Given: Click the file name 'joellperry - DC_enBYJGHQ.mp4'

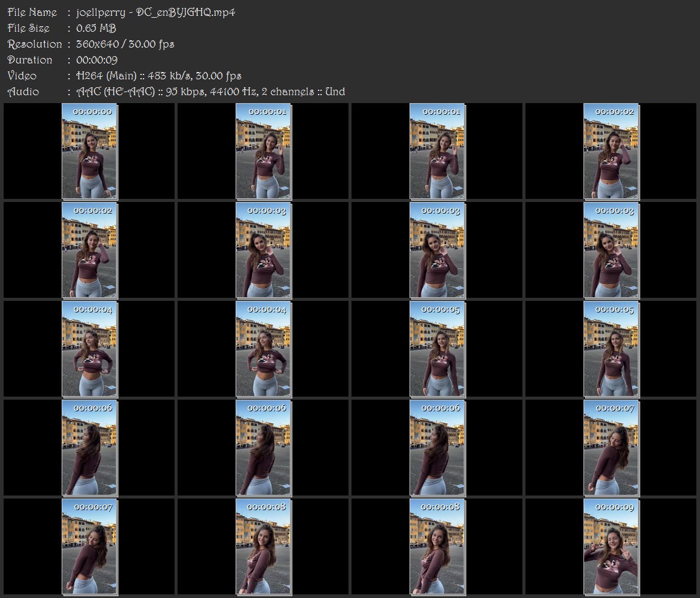Looking at the screenshot, I should tap(156, 12).
